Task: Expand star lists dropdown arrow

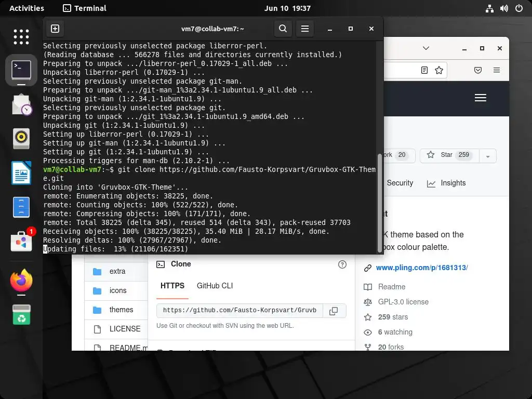Action: pos(488,156)
